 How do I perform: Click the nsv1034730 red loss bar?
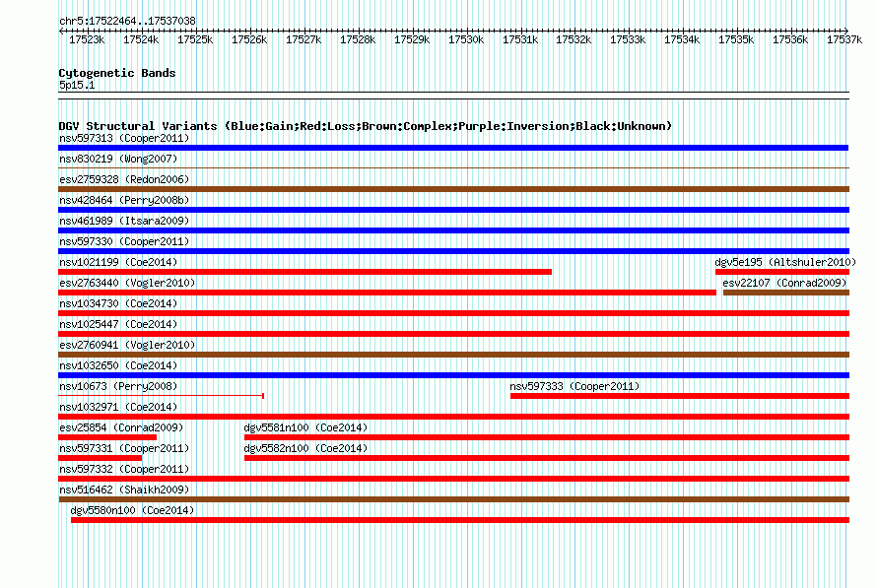pos(453,313)
